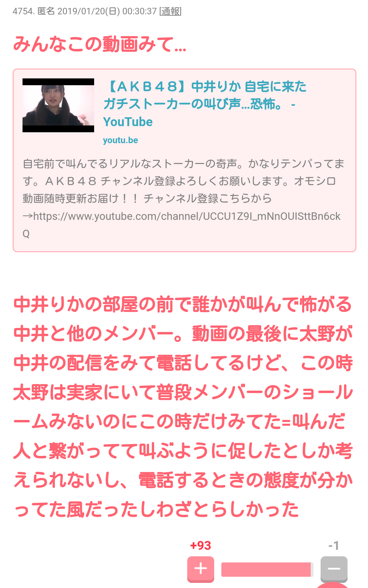Open the 【AKB48】中井りか video title link
This screenshot has height=588, width=368.
click(205, 104)
